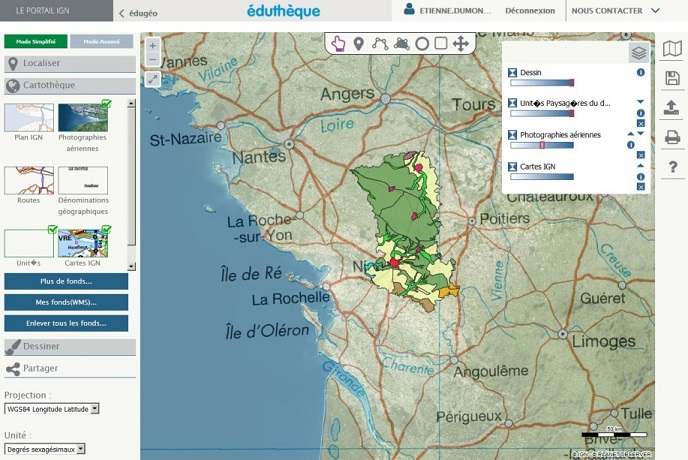Viewport: 688px width, 460px height.
Task: Zoom out with the minus button
Action: [152, 59]
